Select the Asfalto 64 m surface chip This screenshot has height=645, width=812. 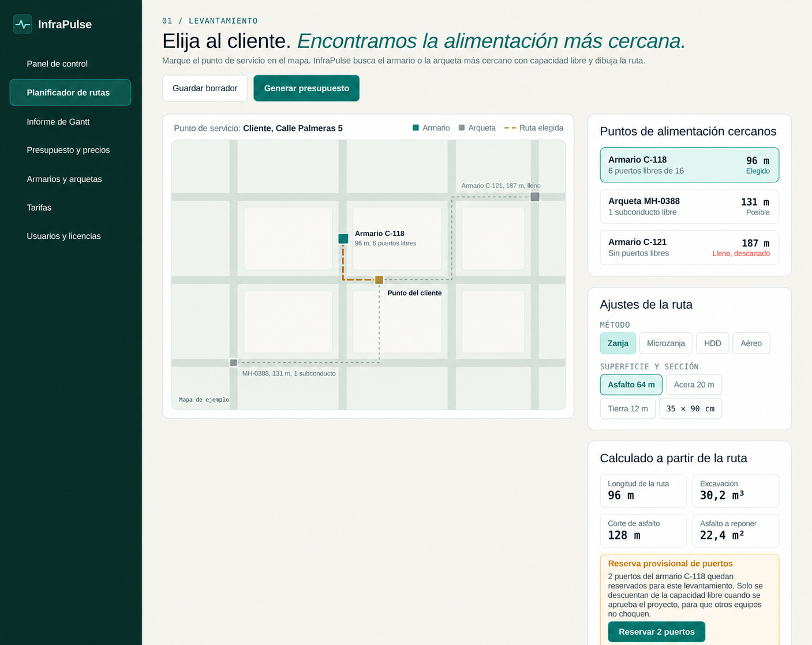pos(631,385)
